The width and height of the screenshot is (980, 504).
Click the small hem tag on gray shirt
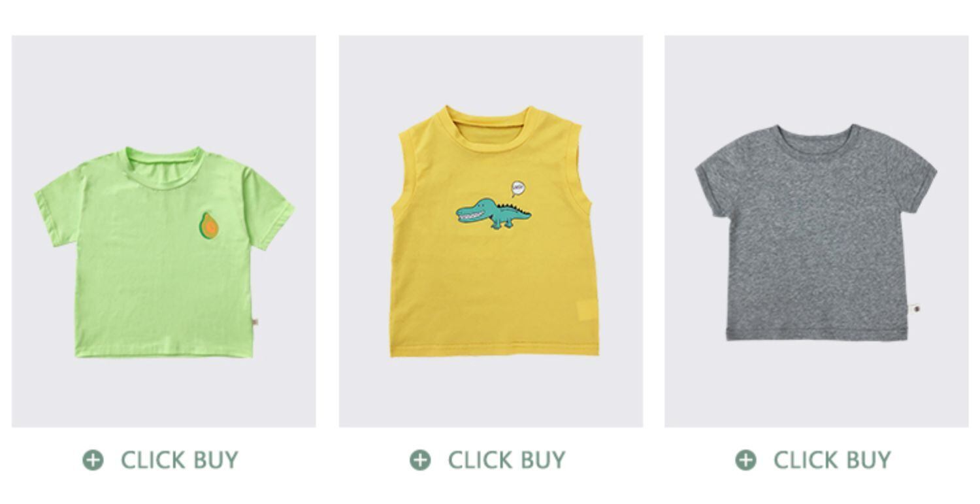(916, 309)
